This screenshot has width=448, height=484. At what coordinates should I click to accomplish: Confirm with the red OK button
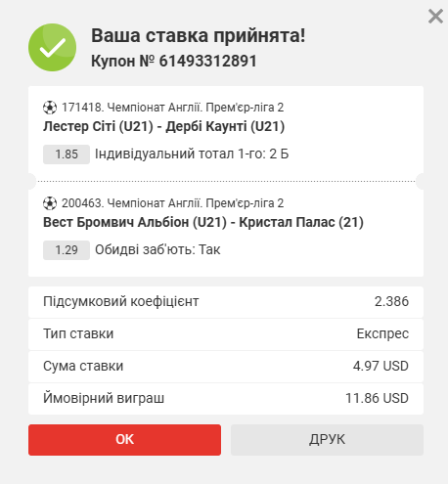coord(124,440)
